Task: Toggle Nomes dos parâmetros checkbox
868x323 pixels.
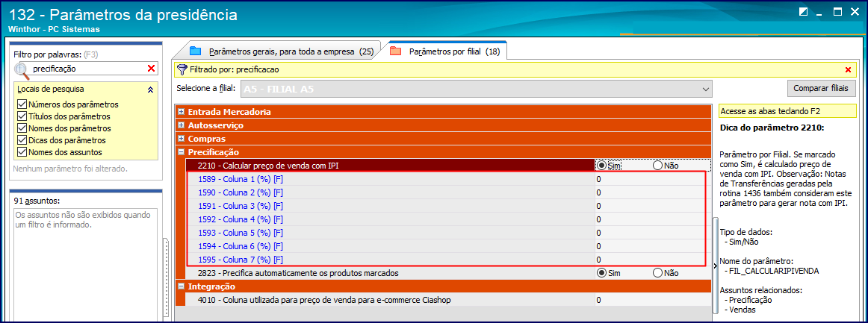Action: [22, 128]
